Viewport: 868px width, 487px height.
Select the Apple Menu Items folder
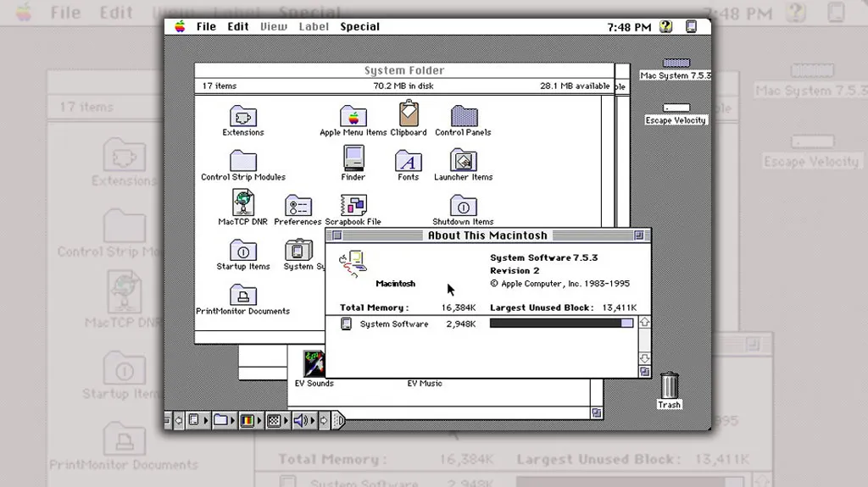[x=353, y=116]
